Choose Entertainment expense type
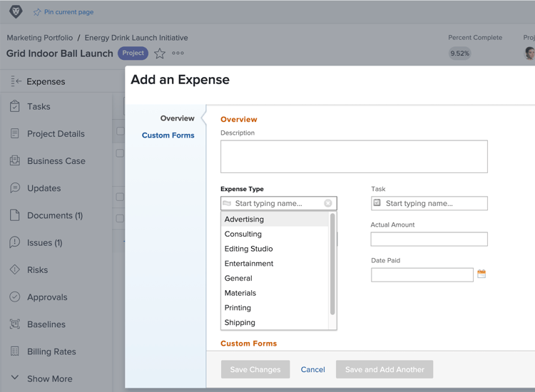 pyautogui.click(x=275, y=264)
